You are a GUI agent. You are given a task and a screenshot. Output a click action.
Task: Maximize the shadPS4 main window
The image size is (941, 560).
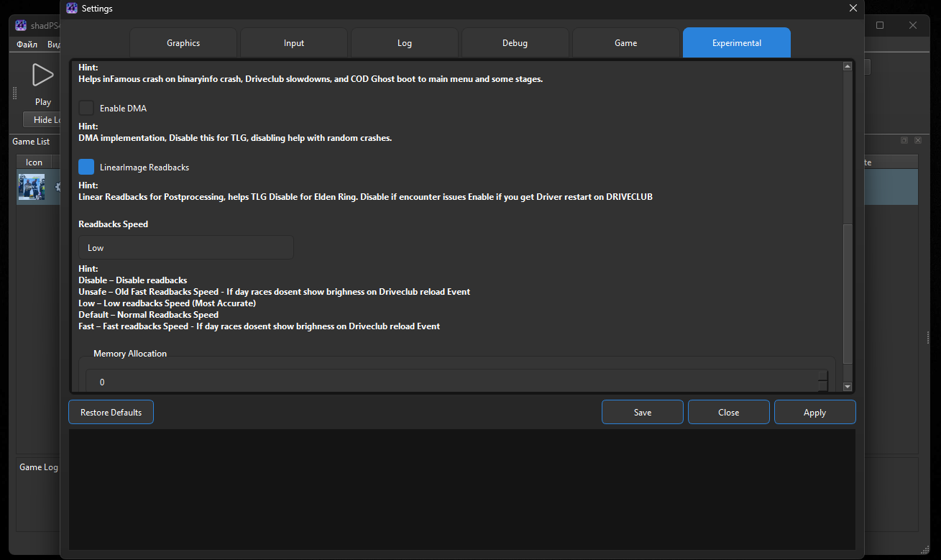[880, 25]
